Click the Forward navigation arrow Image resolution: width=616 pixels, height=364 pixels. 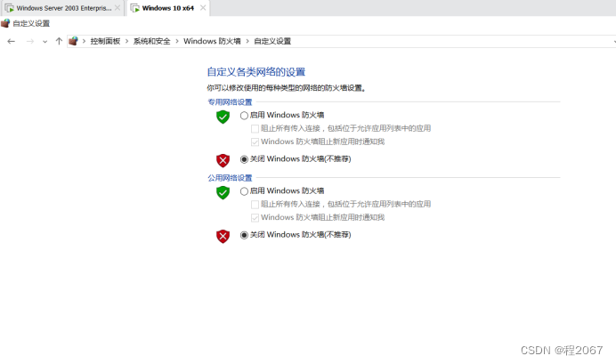click(x=30, y=41)
